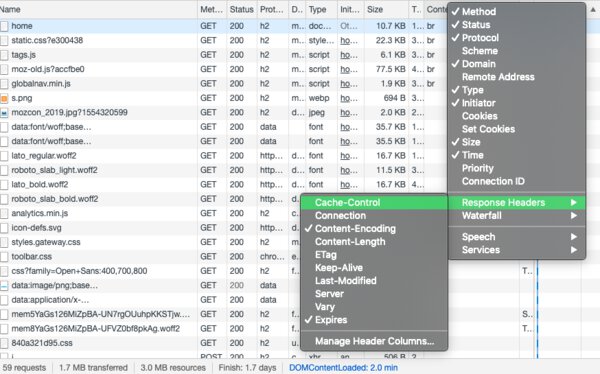Click the 1.7 MB transferred status
The image size is (600, 374).
pos(93,368)
